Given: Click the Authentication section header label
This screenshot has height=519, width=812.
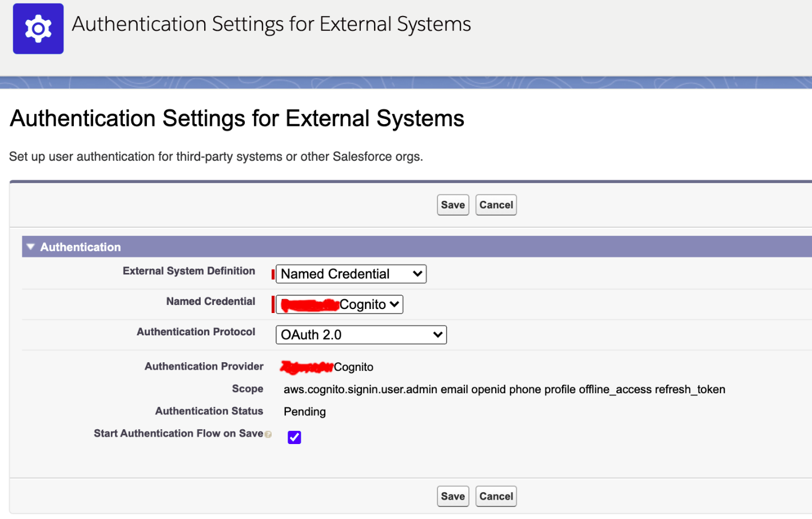Looking at the screenshot, I should [81, 247].
